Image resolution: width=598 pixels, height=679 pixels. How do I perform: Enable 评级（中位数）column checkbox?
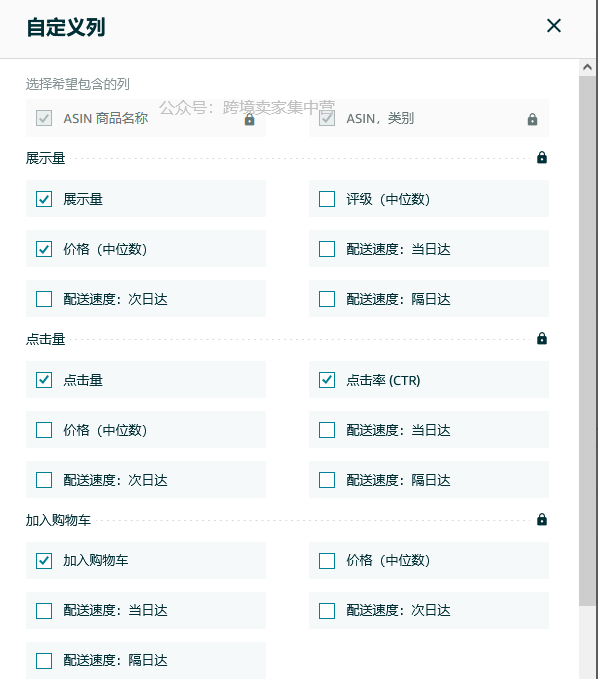click(327, 199)
